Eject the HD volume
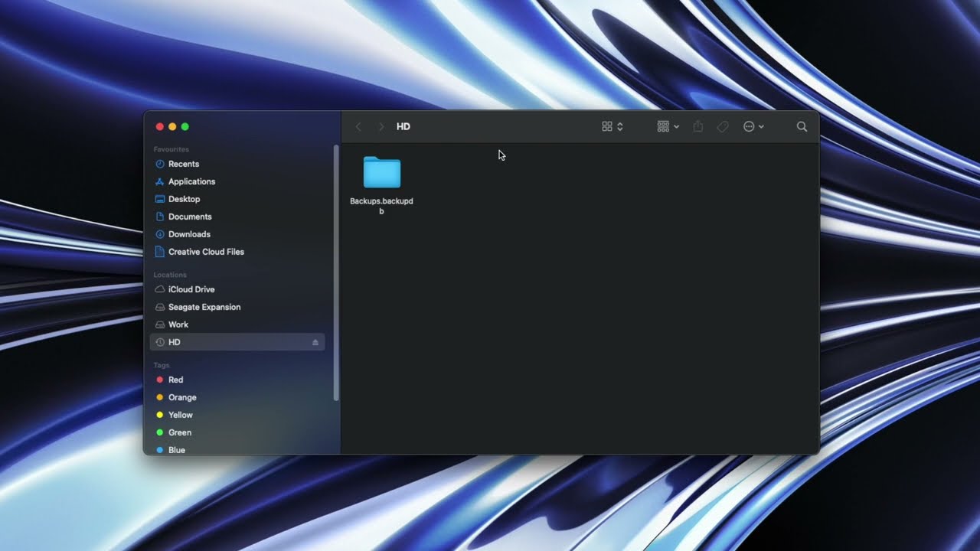Image resolution: width=980 pixels, height=551 pixels. pos(315,342)
